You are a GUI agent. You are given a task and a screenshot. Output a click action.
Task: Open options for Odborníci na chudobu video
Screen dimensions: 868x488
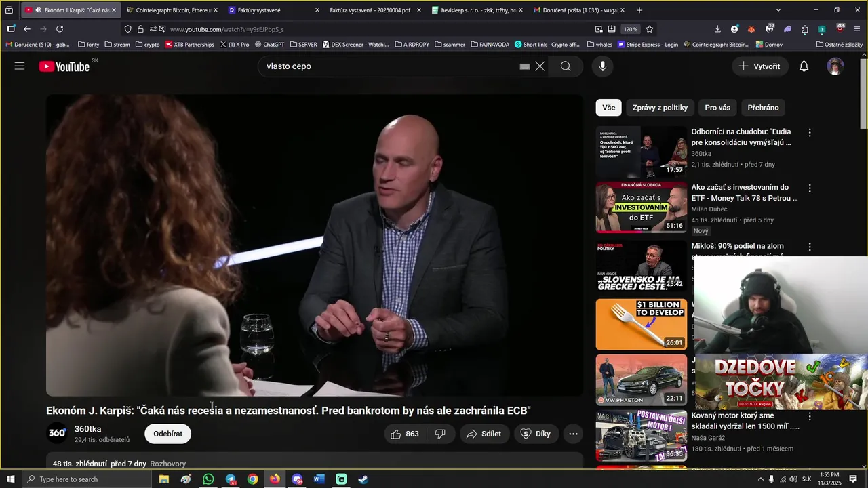tap(809, 133)
